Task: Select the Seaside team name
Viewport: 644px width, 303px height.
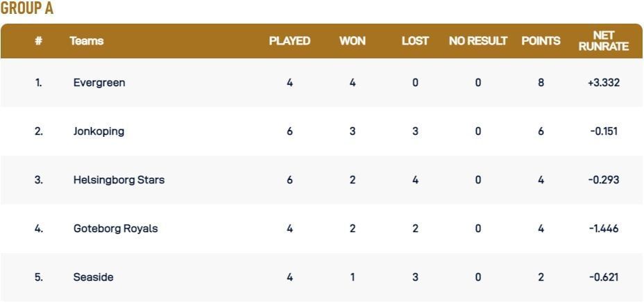Action: coord(93,277)
